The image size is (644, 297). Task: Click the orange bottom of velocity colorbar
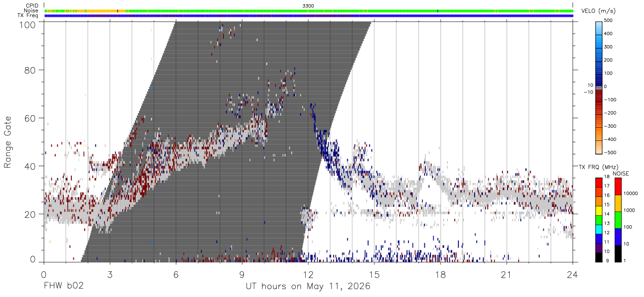(599, 148)
